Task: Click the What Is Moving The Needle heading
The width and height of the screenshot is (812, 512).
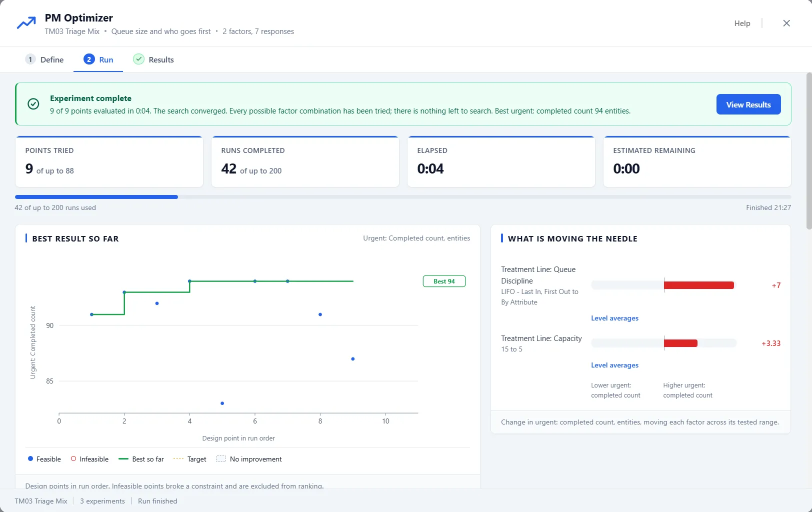Action: [572, 239]
